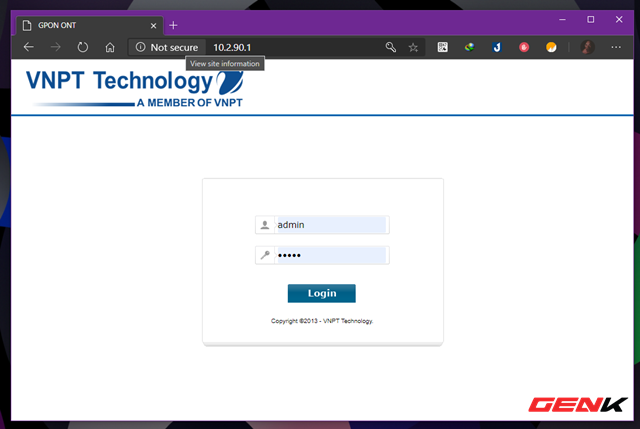Open the blue J extension icon
Viewport: 640px width, 429px height.
click(497, 47)
